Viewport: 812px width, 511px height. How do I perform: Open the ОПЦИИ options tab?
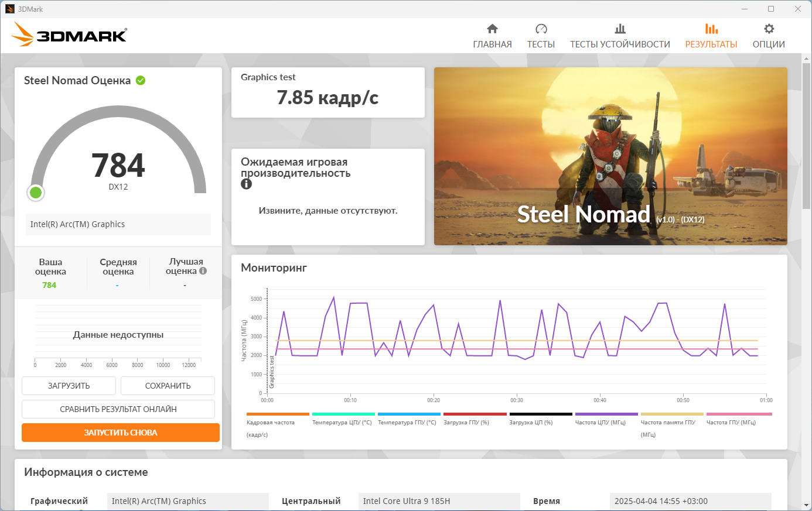769,36
